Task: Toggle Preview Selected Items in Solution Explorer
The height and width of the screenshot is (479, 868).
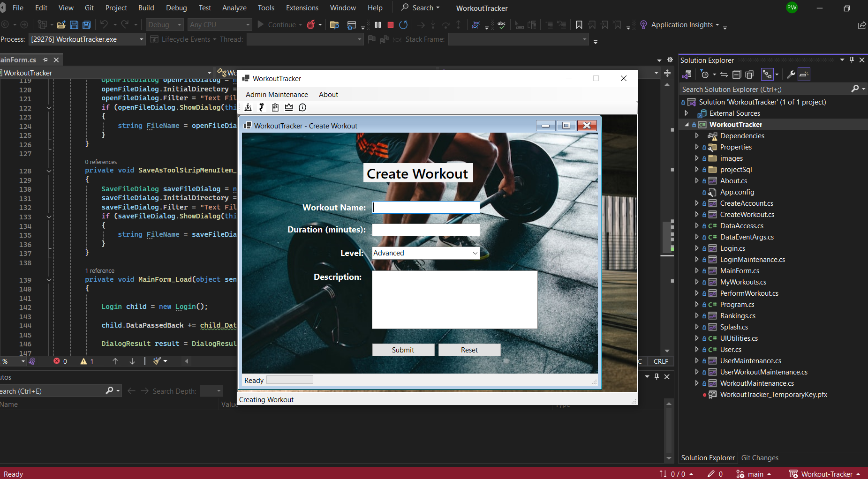Action: tap(804, 75)
